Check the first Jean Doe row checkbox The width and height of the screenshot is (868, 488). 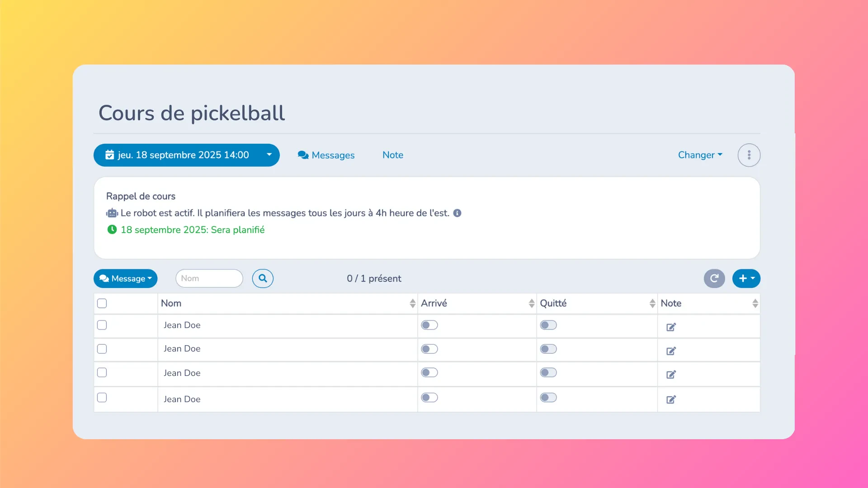click(x=102, y=325)
